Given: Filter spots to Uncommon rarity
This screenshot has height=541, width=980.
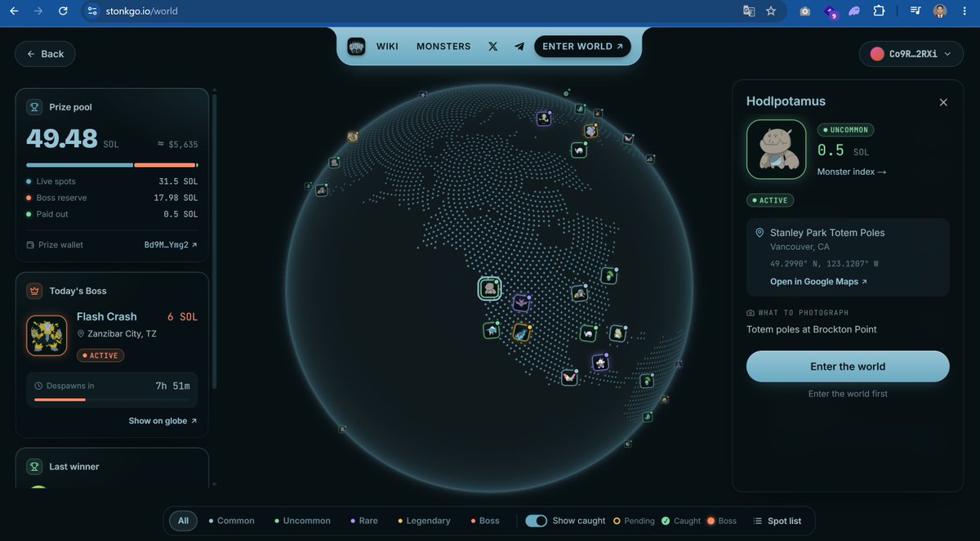Looking at the screenshot, I should tap(303, 521).
